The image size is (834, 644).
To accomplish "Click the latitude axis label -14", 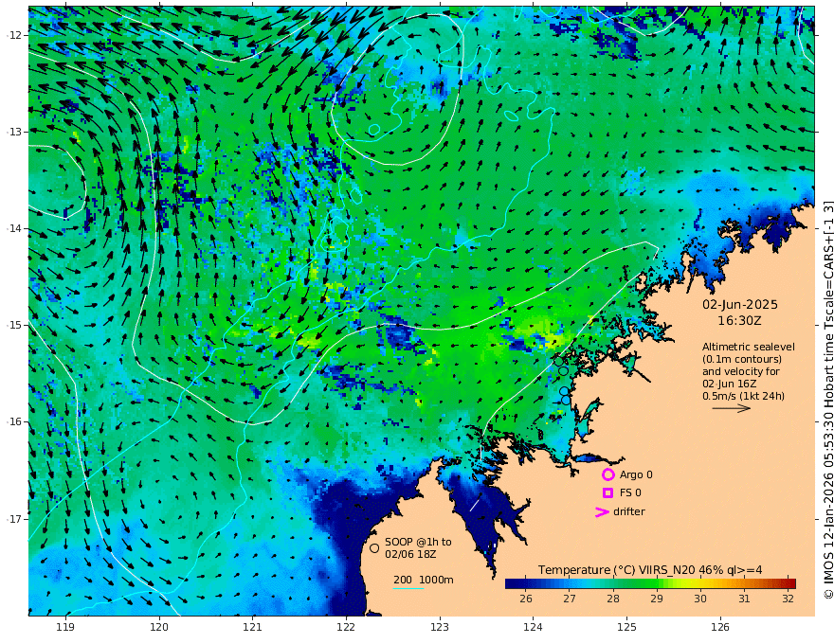I will click(14, 228).
